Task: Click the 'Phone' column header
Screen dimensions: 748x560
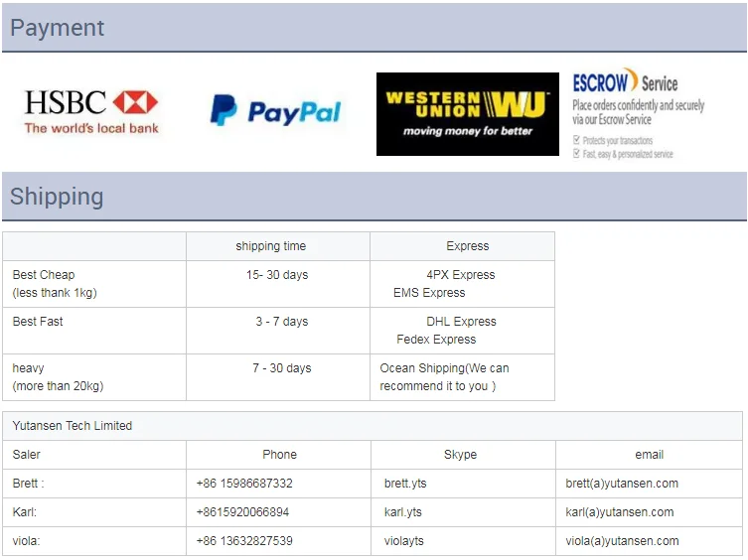Action: click(279, 455)
